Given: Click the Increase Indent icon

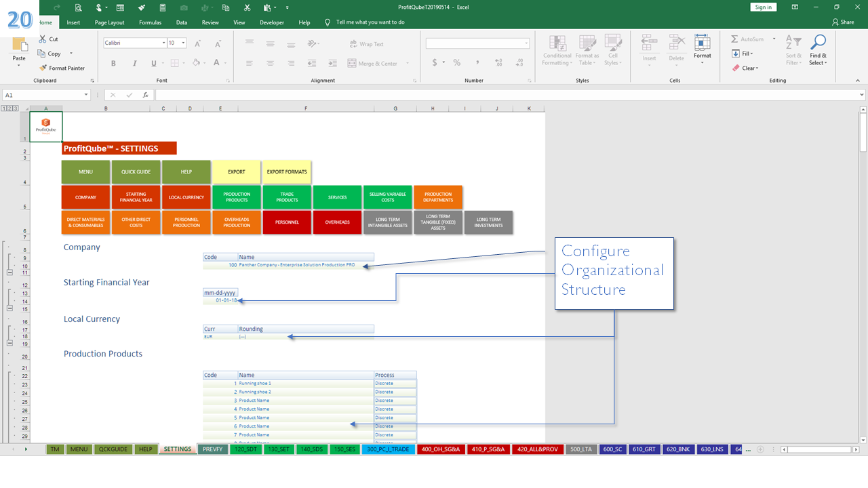Looking at the screenshot, I should click(x=332, y=63).
